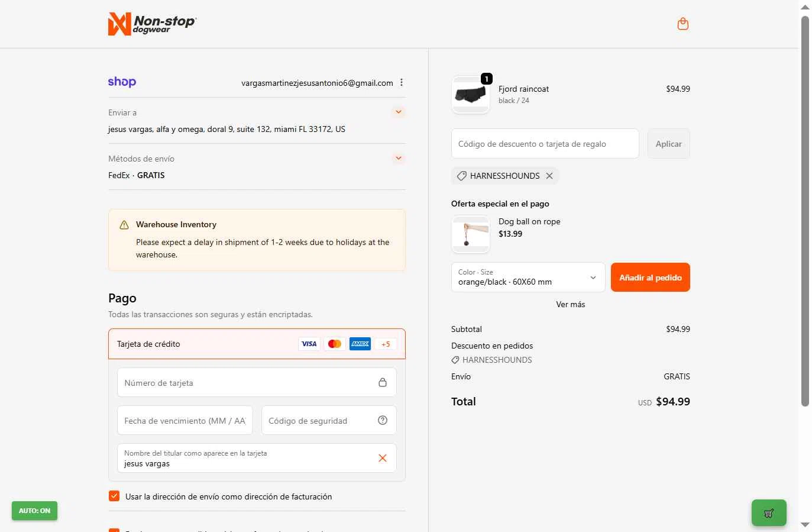The height and width of the screenshot is (532, 812).
Task: Click the Warehouse Inventory warning icon
Action: [124, 225]
